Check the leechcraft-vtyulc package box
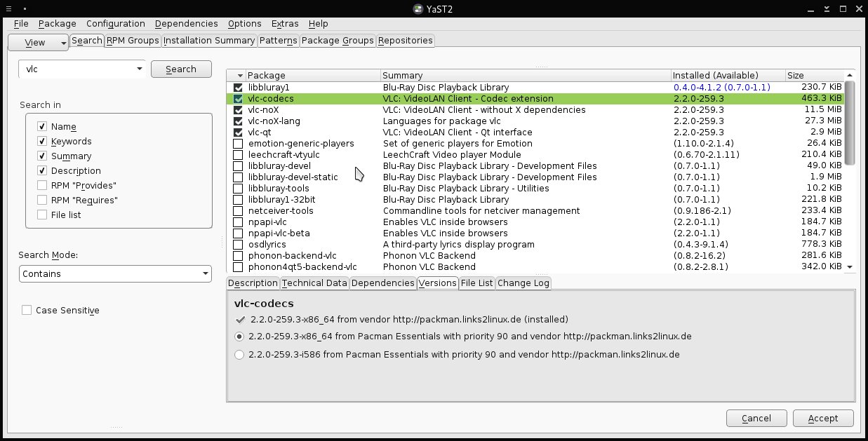Viewport: 868px width, 441px height. point(238,155)
